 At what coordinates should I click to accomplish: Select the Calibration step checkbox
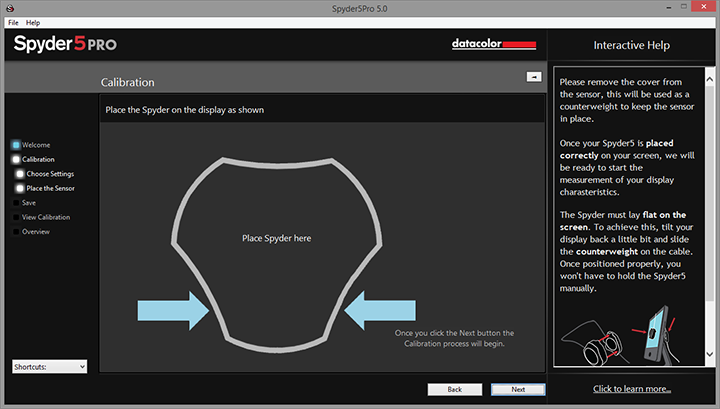16,159
